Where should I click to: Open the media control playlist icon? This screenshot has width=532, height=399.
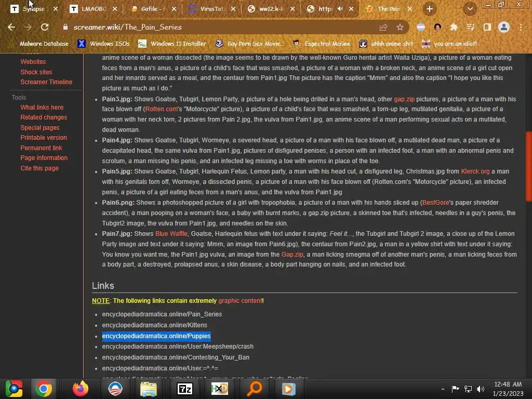coord(470,28)
